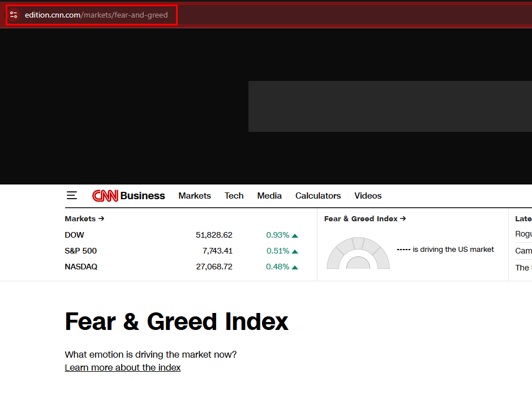The image size is (532, 412).
Task: Click the S&P 500 change 0.51%
Action: [x=282, y=251]
